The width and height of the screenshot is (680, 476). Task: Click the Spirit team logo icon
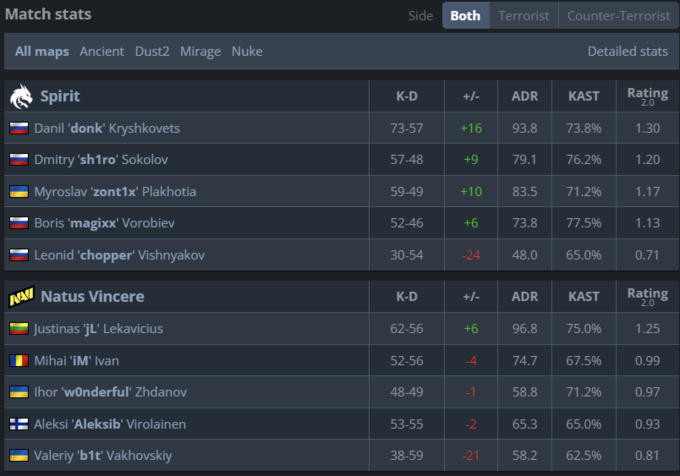click(20, 96)
